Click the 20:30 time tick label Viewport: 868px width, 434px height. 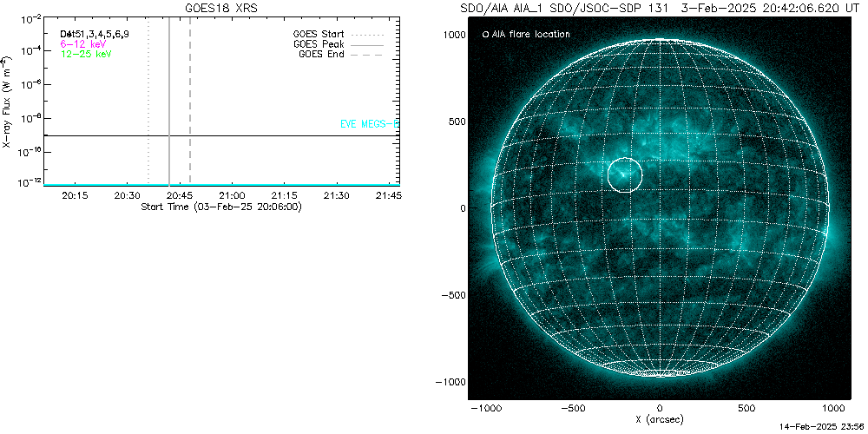click(127, 195)
